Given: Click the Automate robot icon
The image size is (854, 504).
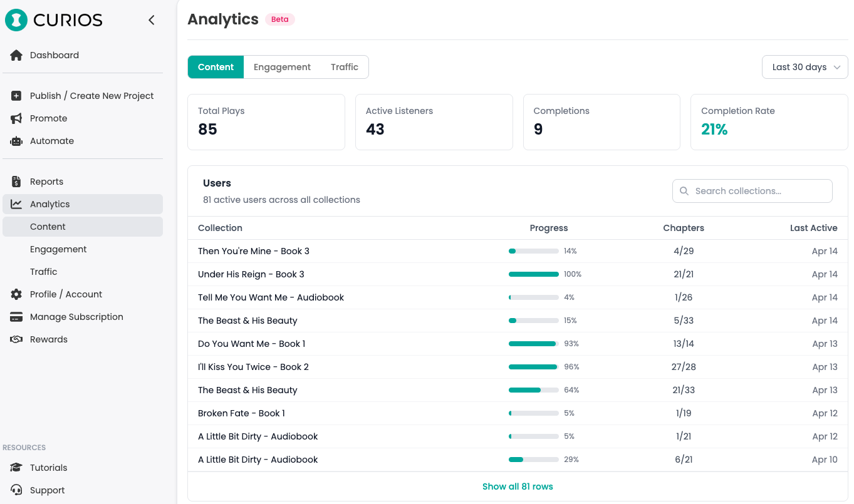Looking at the screenshot, I should (x=16, y=141).
